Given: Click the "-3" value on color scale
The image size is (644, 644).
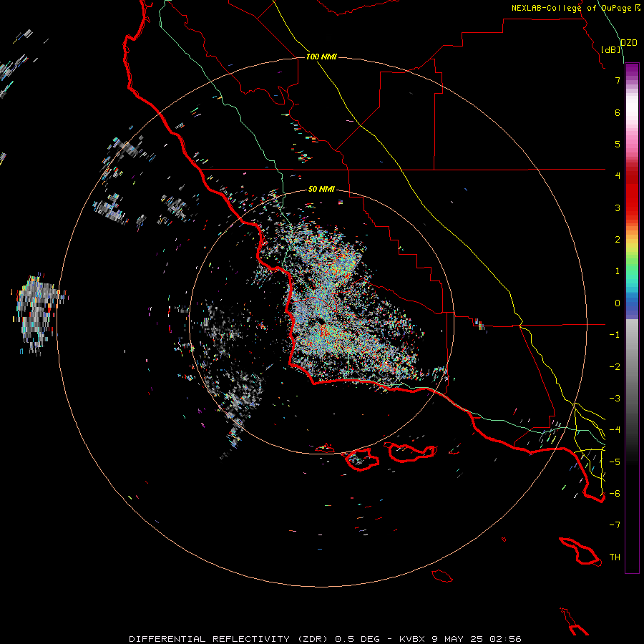Looking at the screenshot, I should [615, 399].
